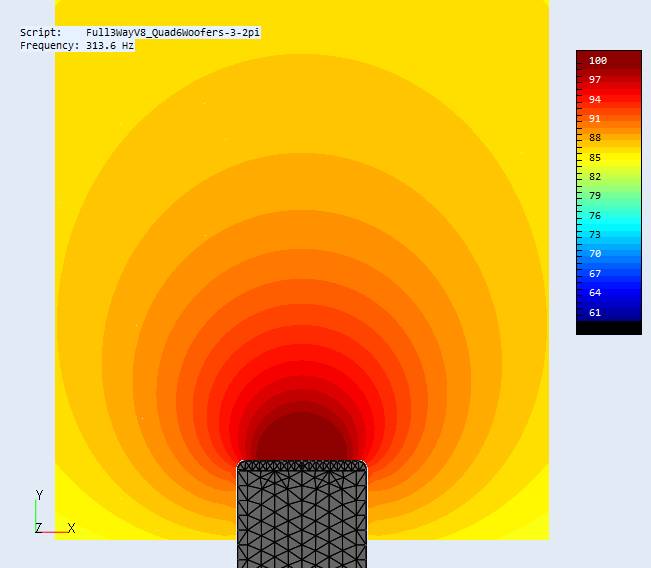Click the Y axis label of triad
The width and height of the screenshot is (651, 568).
click(39, 495)
